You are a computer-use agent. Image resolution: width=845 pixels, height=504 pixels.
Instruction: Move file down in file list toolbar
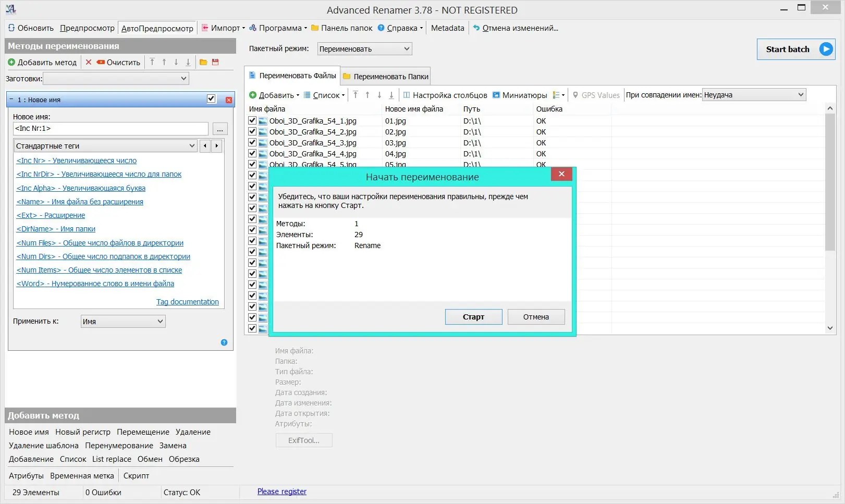click(x=379, y=95)
